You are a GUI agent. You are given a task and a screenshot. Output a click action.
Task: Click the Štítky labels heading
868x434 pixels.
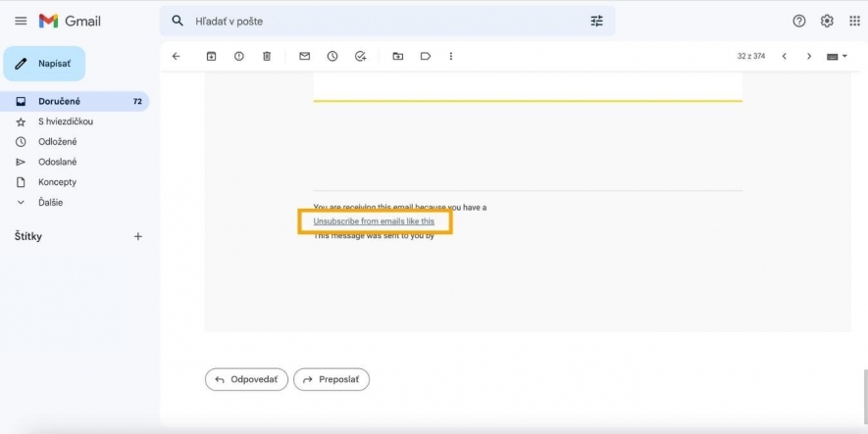point(28,236)
